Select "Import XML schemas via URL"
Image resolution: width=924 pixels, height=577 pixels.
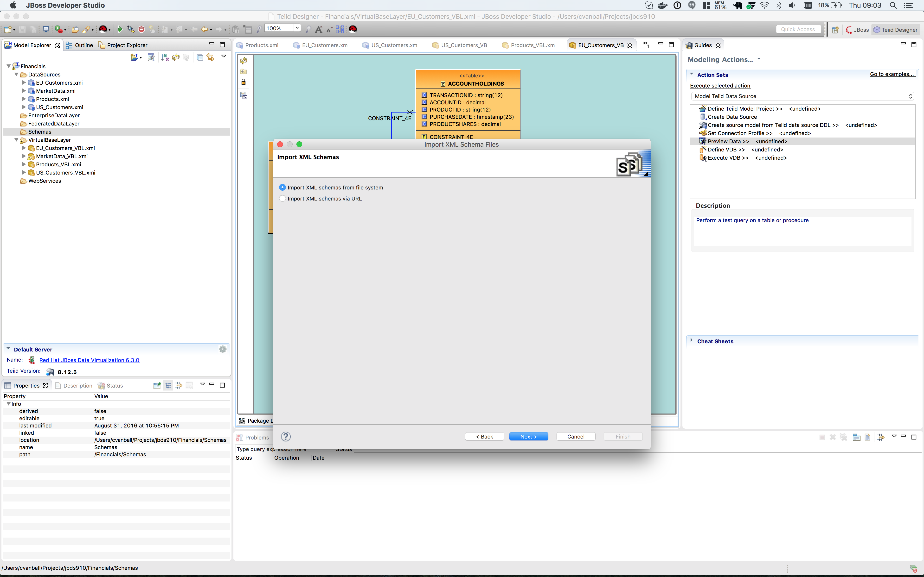tap(282, 198)
